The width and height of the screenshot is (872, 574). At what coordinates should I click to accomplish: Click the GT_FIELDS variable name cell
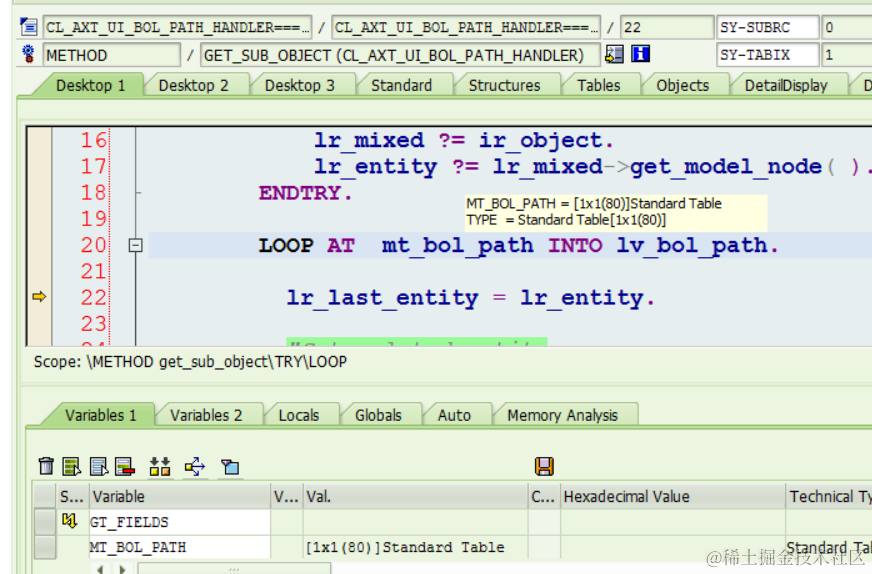(x=180, y=522)
